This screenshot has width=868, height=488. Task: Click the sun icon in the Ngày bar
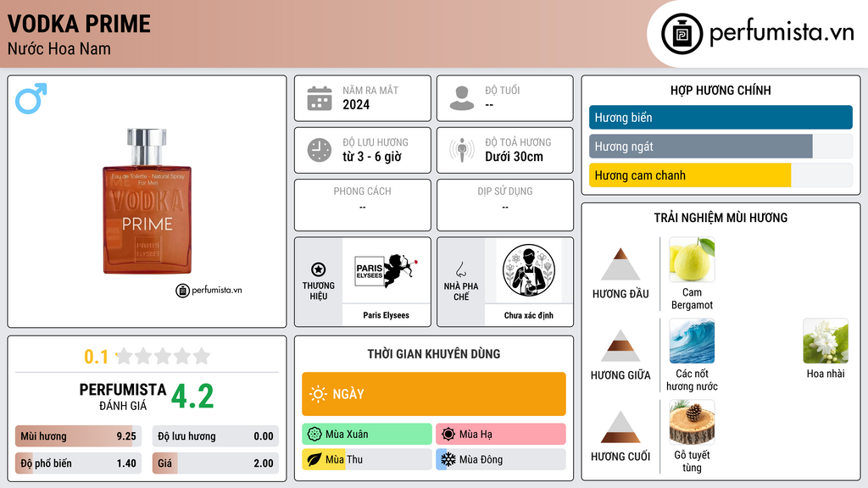click(x=318, y=394)
